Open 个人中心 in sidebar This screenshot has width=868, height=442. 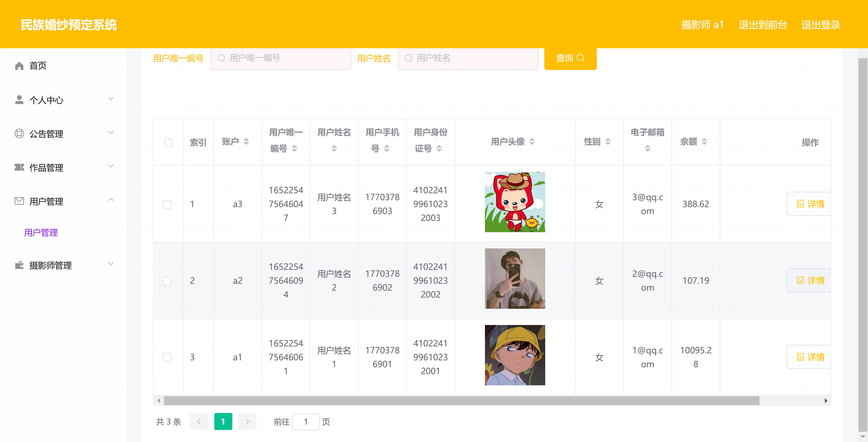(63, 100)
